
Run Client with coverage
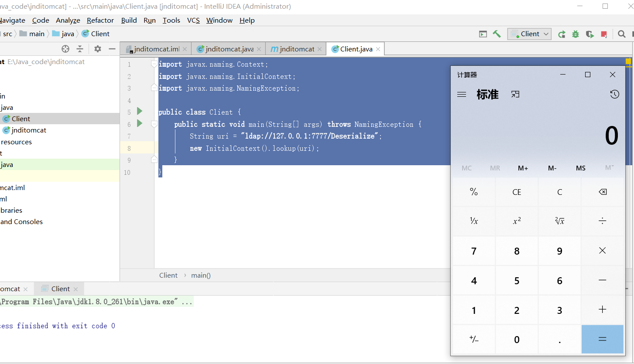click(x=590, y=34)
